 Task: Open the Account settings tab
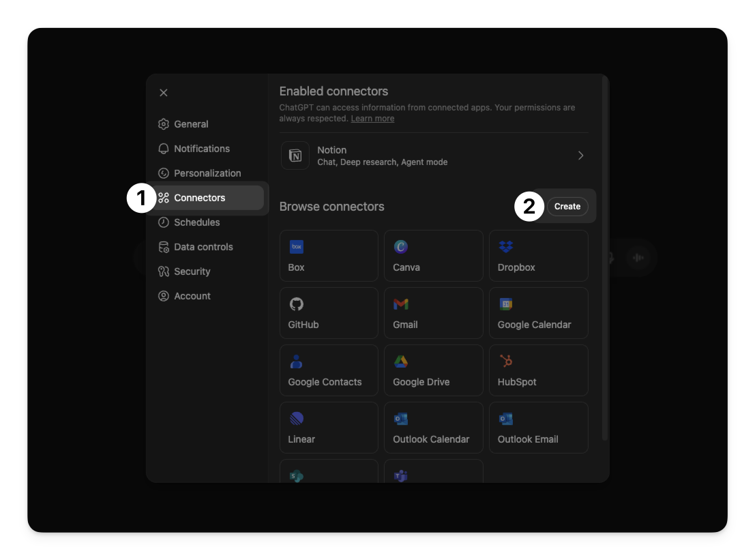point(207,295)
